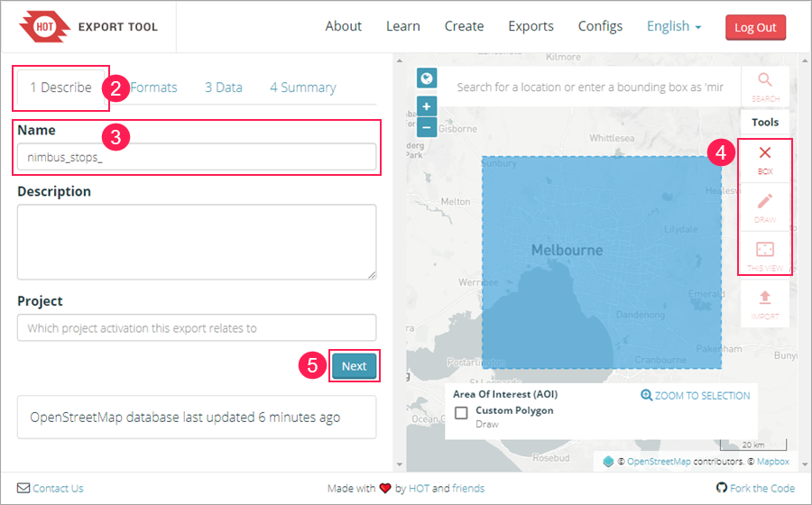
Task: Click the OpenStreetMap database last updated notice
Action: [197, 418]
